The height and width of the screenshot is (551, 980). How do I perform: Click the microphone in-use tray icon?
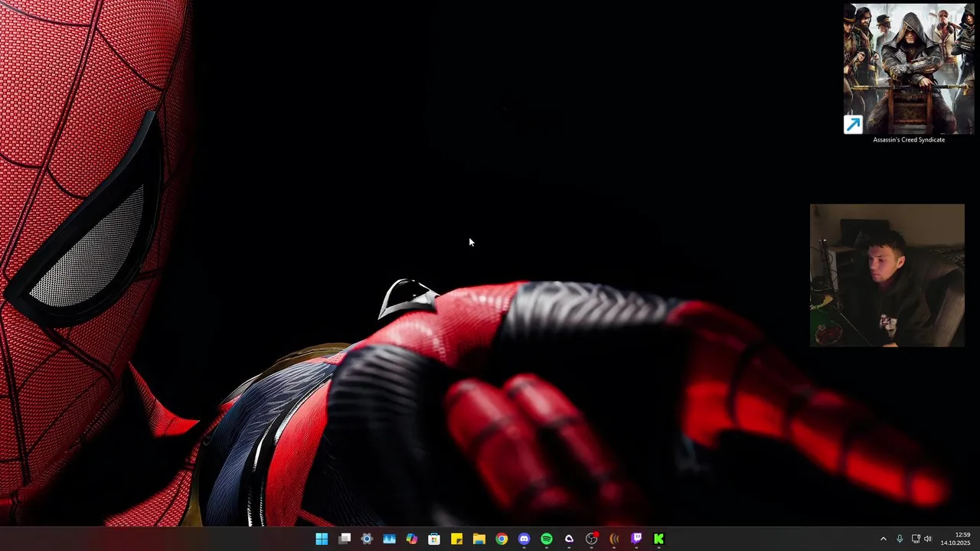click(x=900, y=539)
